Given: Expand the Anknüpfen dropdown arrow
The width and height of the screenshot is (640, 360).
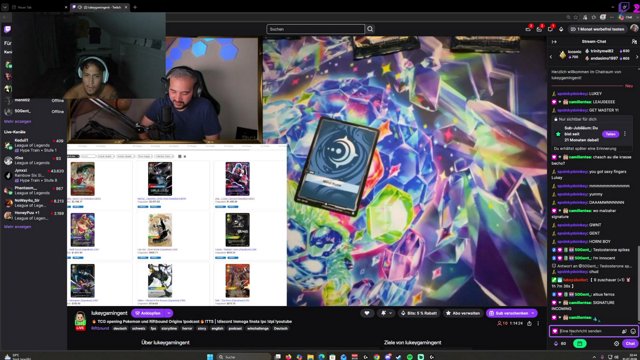Looking at the screenshot, I should tap(169, 313).
